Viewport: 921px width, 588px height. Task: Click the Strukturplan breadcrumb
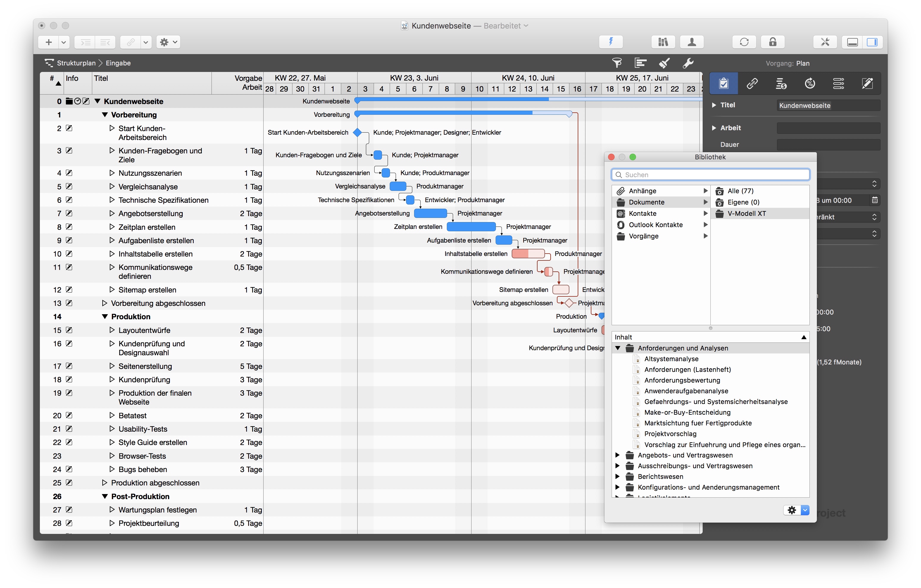pyautogui.click(x=76, y=63)
